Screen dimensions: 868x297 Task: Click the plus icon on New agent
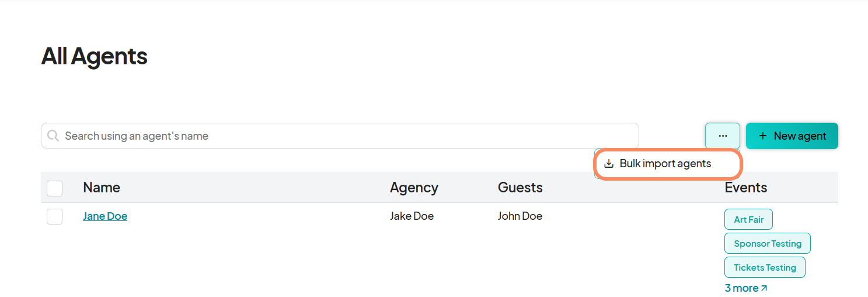click(762, 136)
